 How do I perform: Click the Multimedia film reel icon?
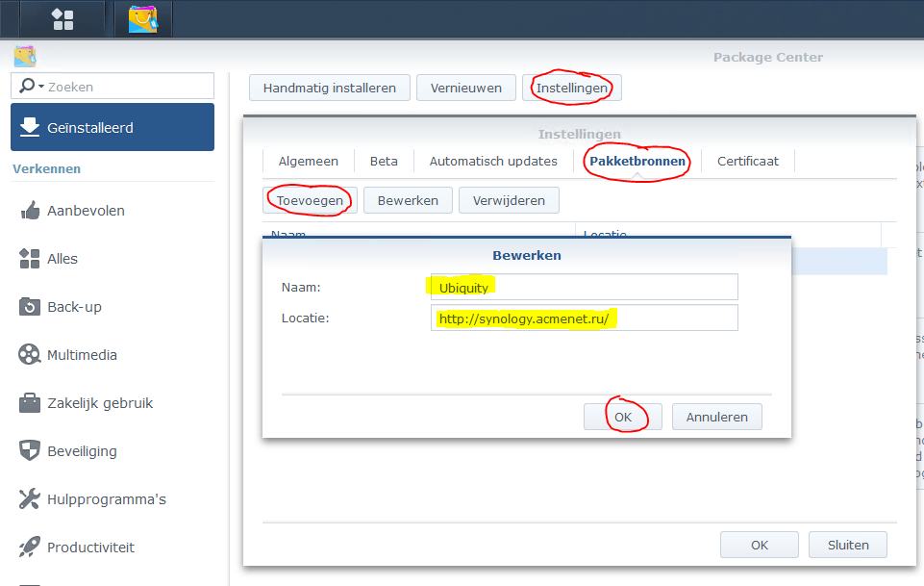click(x=30, y=354)
